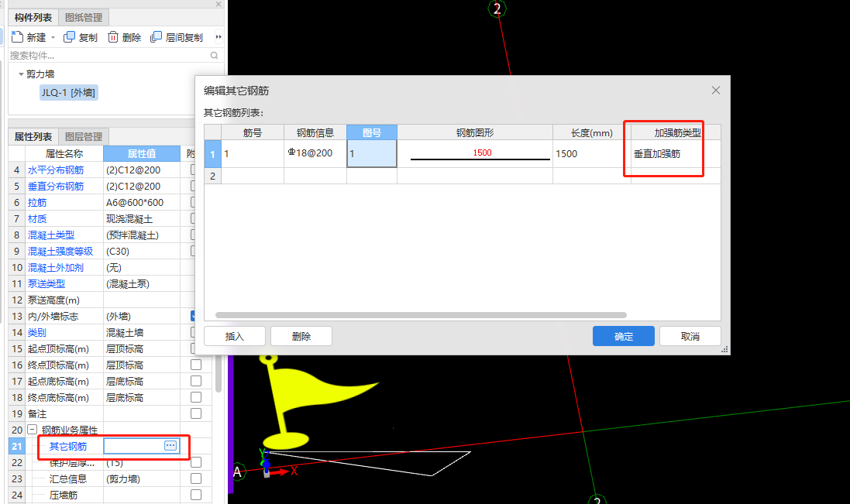The height and width of the screenshot is (504, 850).
Task: Click the (C30) value cell
Action: coord(142,251)
